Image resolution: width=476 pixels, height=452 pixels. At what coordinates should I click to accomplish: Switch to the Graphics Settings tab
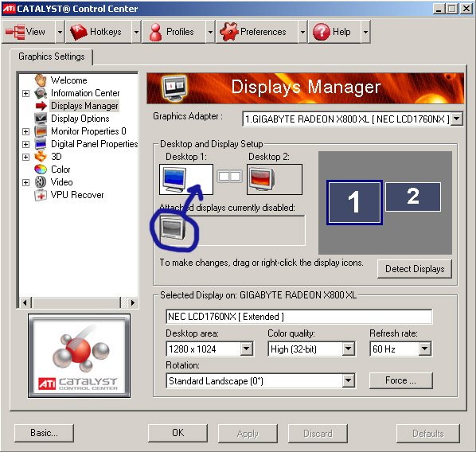pos(52,56)
